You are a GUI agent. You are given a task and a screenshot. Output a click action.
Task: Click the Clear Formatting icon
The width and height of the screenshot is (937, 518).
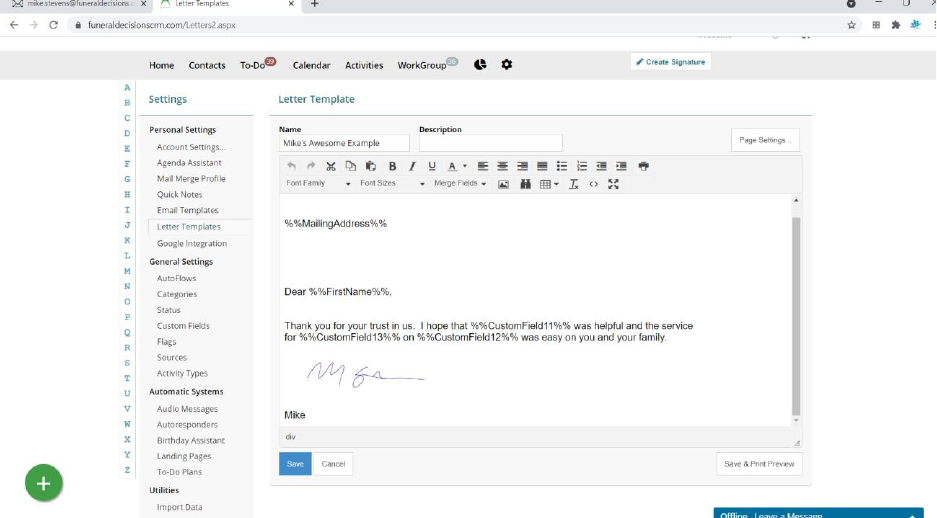574,184
